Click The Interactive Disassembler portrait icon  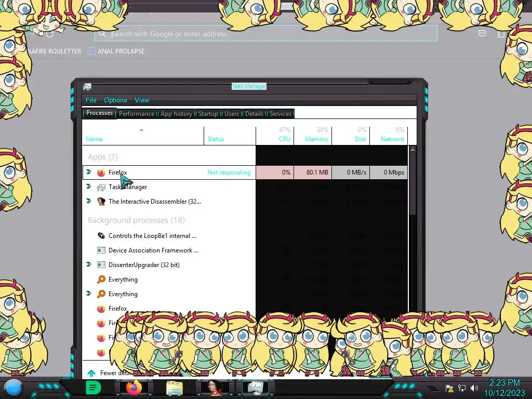click(101, 202)
